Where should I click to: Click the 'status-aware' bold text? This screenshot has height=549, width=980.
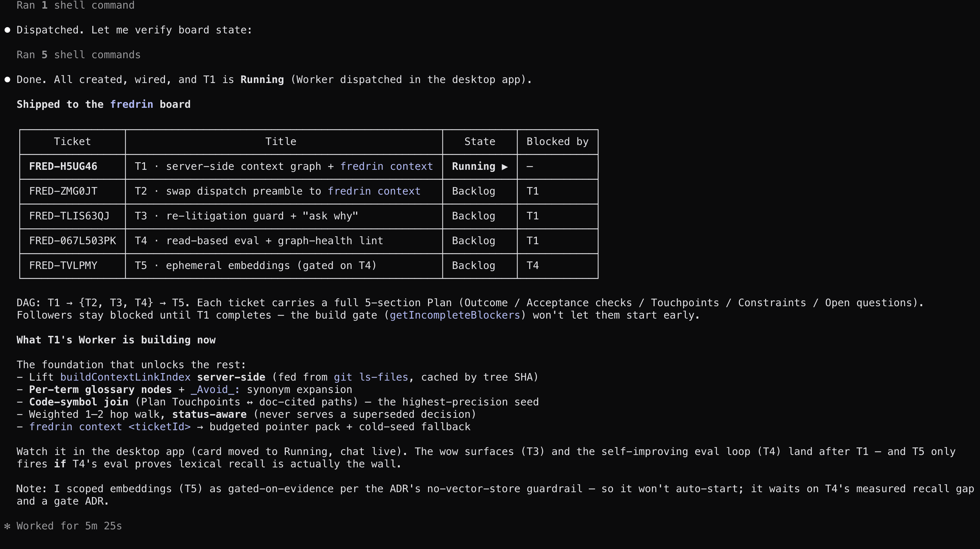pyautogui.click(x=209, y=414)
